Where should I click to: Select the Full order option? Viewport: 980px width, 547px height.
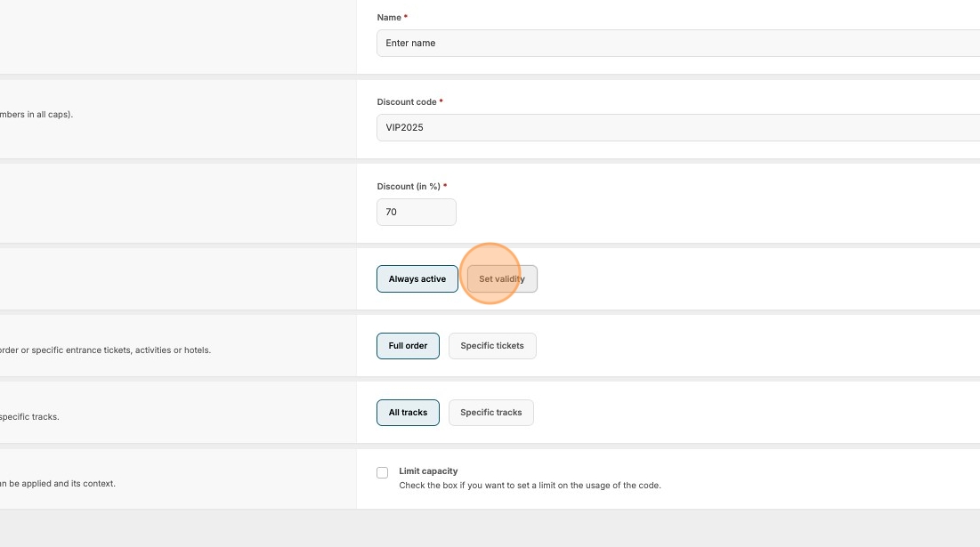(408, 346)
